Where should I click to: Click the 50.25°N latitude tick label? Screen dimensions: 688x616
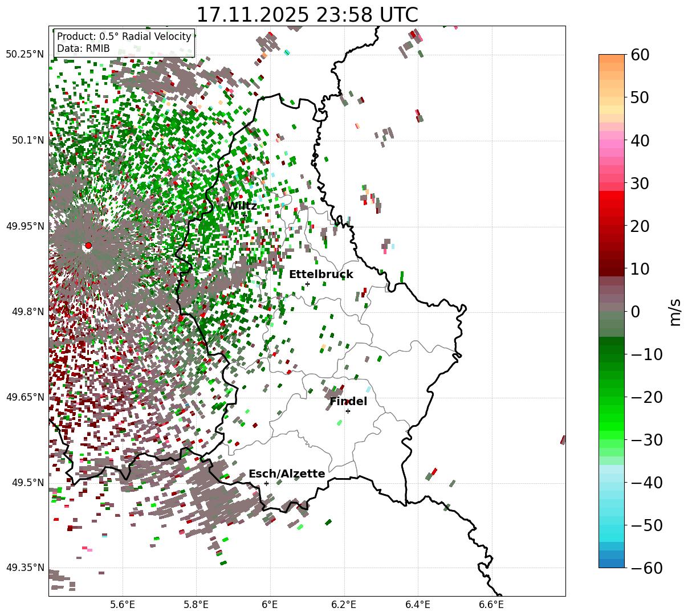tap(25, 55)
